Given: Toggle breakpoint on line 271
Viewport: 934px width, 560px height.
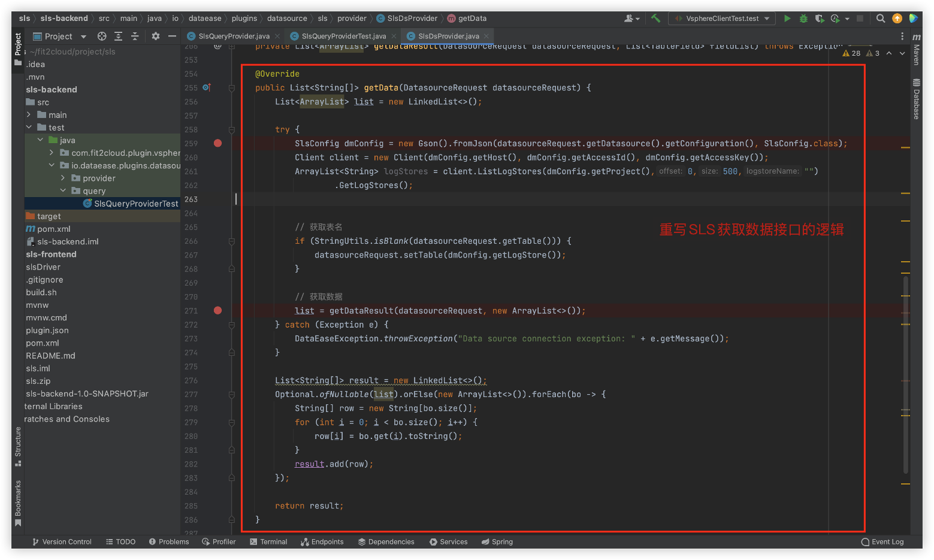Looking at the screenshot, I should (x=218, y=310).
